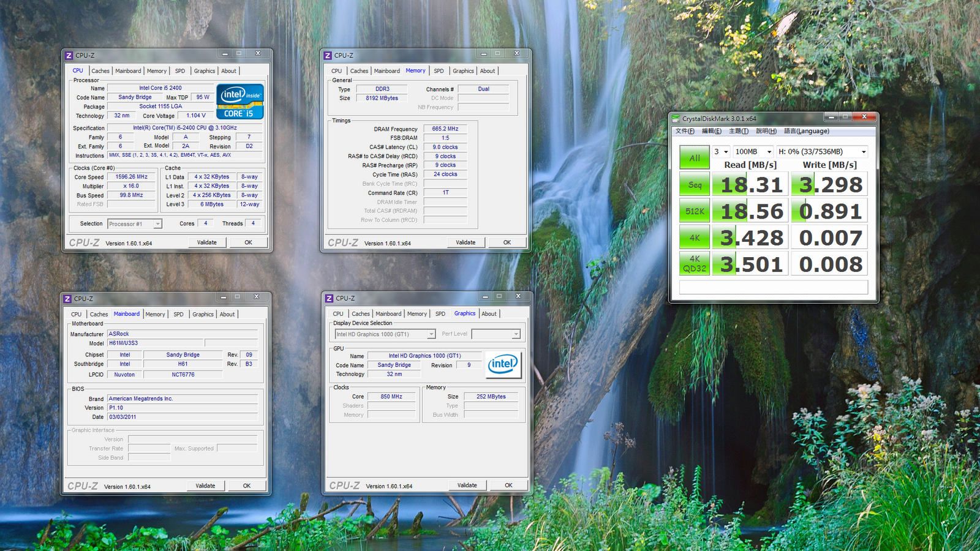Open the 語言(Language) menu in CrystalDiskMark
The height and width of the screenshot is (551, 980).
807,131
